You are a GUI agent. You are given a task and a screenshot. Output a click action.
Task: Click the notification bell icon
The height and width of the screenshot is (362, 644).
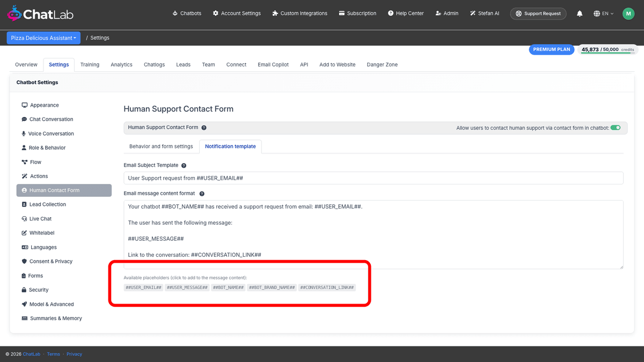[580, 13]
